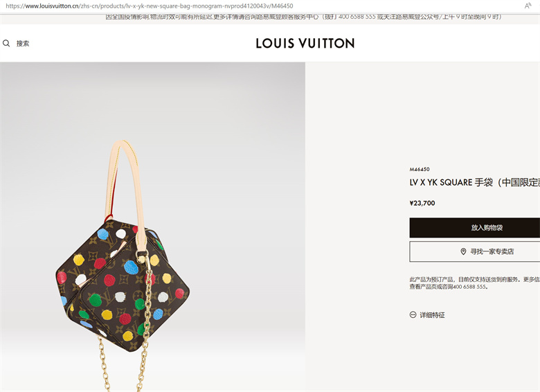The width and height of the screenshot is (540, 392).
Task: Open the square bag product image
Action: tap(152, 227)
